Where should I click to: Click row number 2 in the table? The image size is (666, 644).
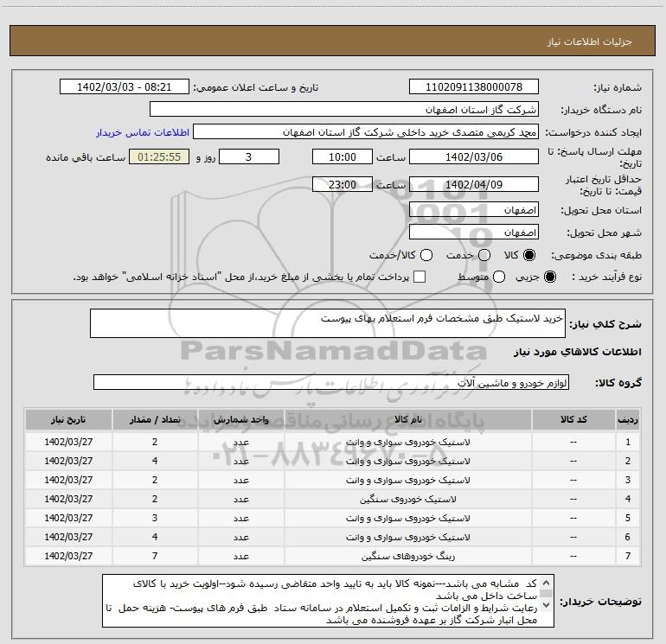click(x=628, y=461)
